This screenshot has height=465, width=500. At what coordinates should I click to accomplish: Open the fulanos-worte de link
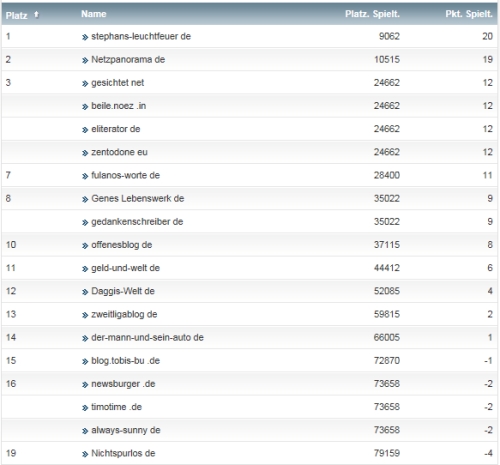tap(126, 175)
